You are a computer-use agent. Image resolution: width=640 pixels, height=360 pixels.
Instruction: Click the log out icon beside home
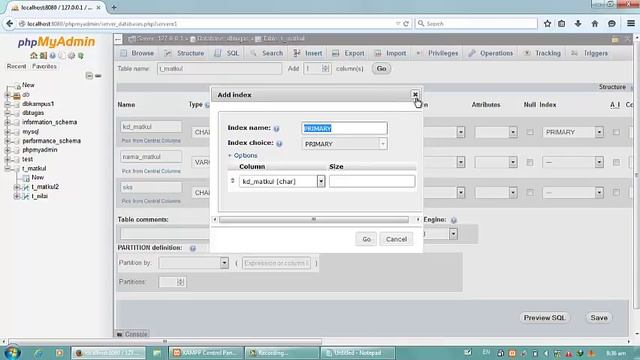coord(43,56)
